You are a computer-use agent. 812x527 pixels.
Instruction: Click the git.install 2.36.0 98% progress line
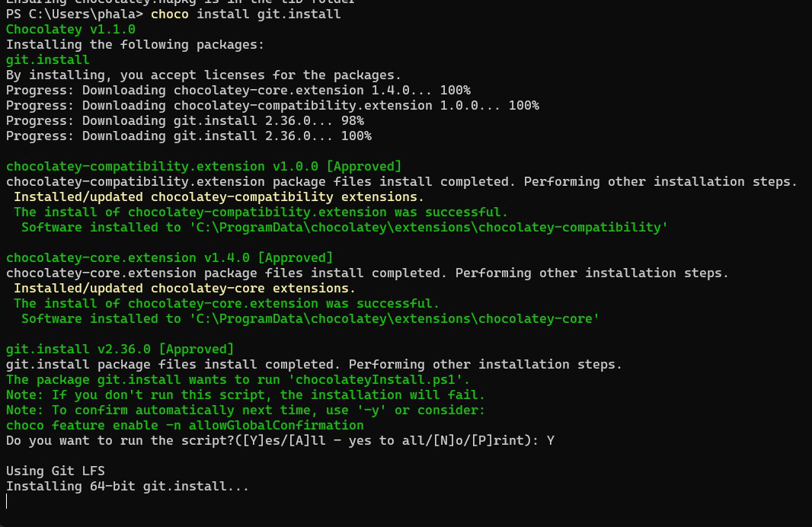click(184, 120)
